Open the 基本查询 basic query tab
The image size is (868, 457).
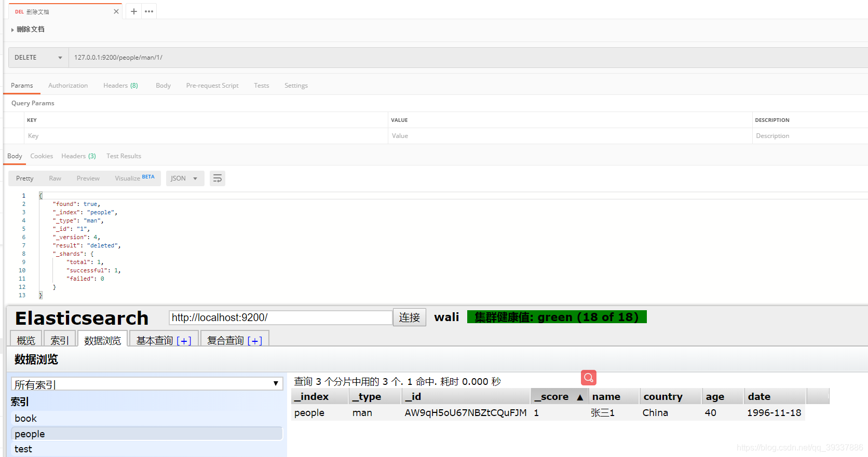click(x=154, y=340)
